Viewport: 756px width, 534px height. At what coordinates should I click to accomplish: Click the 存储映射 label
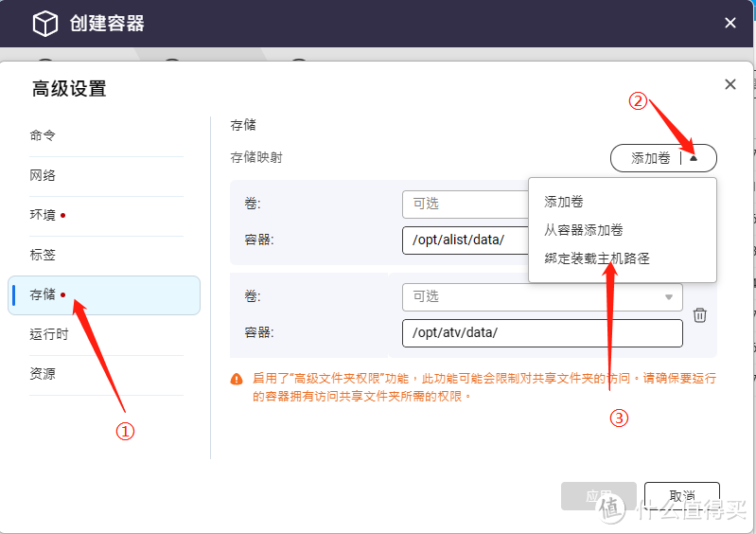pos(256,158)
